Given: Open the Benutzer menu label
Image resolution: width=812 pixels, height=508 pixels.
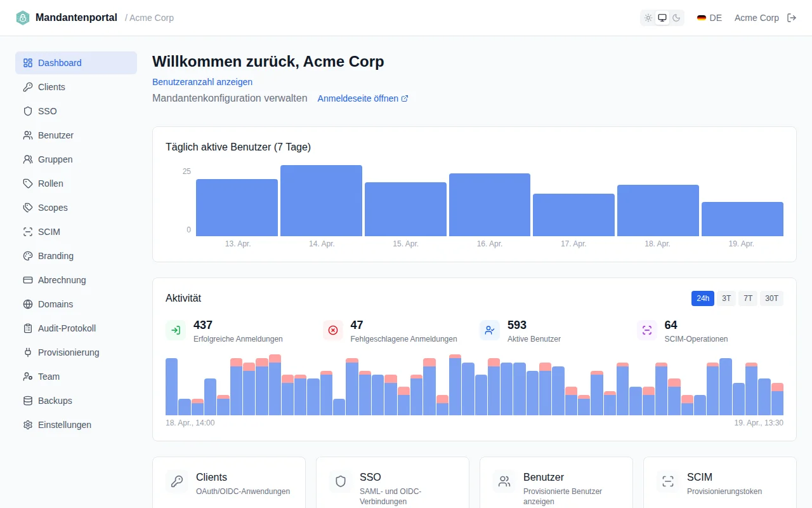Looking at the screenshot, I should [x=56, y=135].
